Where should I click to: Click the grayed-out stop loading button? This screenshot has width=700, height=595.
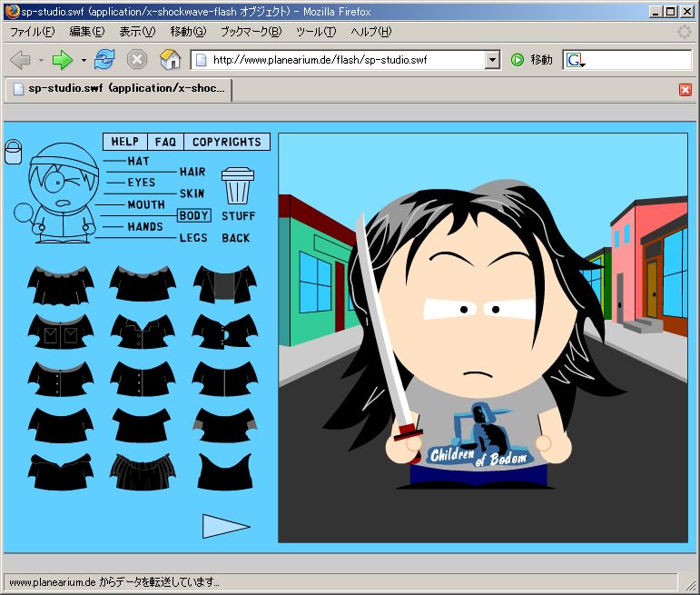pyautogui.click(x=137, y=59)
